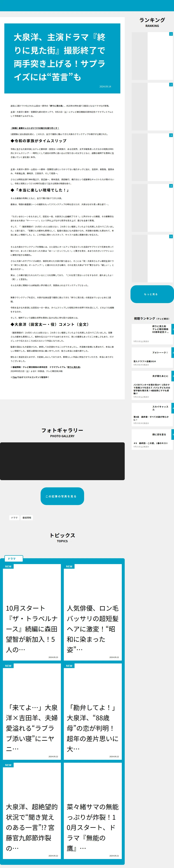Open topic 人気俳優、ロン毛バッサリの超短髪
The width and height of the screenshot is (174, 868).
coord(93,612)
